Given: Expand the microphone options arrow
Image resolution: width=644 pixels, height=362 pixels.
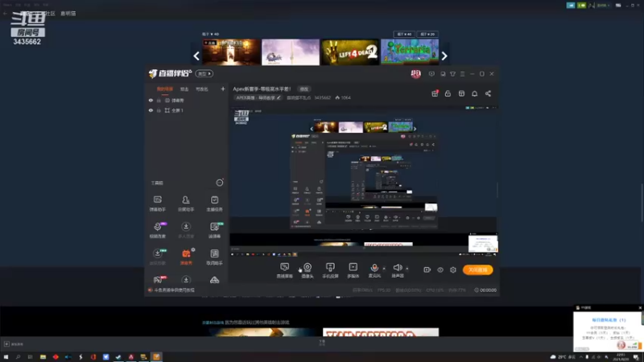Looking at the screenshot, I should (x=384, y=269).
